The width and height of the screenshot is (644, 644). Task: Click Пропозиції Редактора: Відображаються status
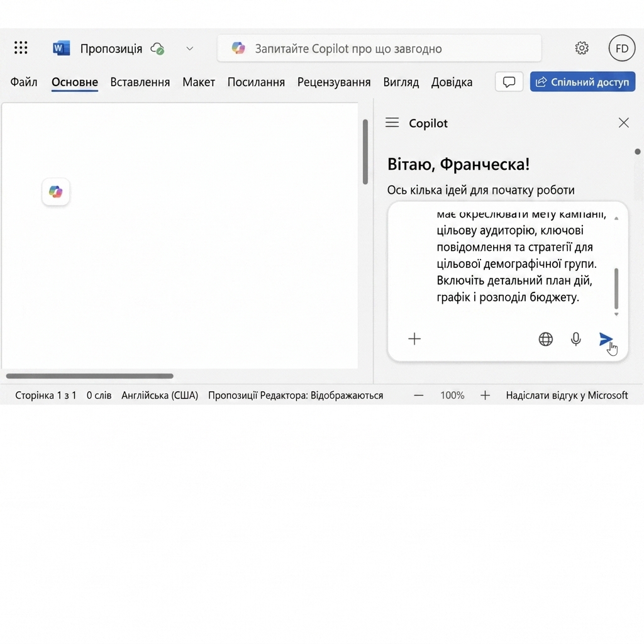point(296,395)
